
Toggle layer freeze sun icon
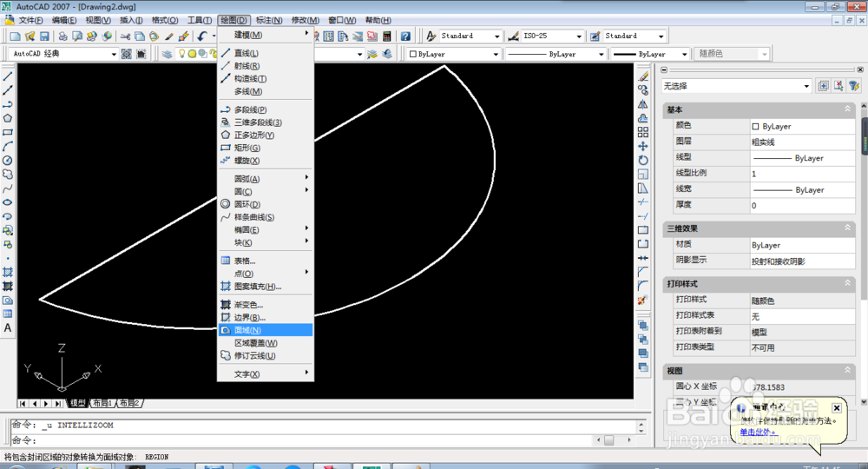click(192, 54)
